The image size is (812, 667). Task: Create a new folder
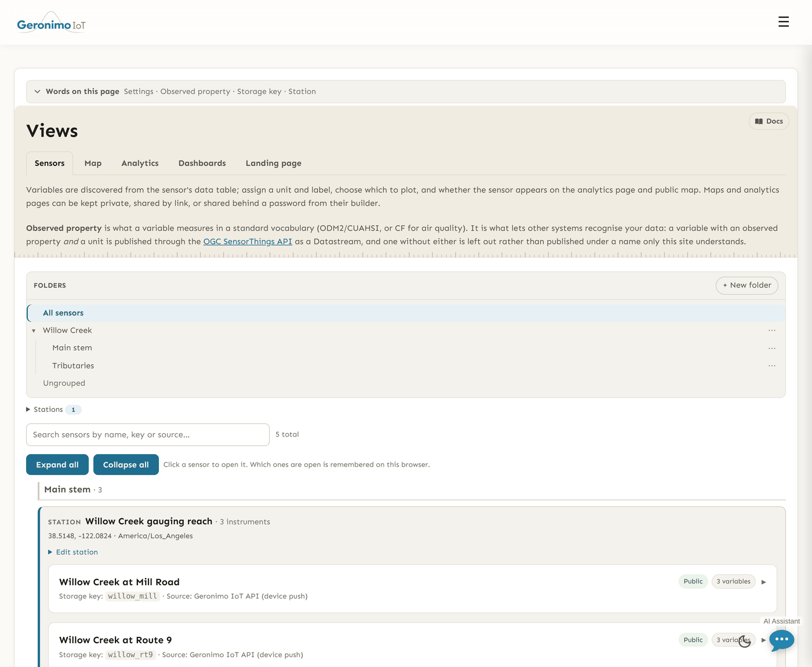(x=747, y=285)
